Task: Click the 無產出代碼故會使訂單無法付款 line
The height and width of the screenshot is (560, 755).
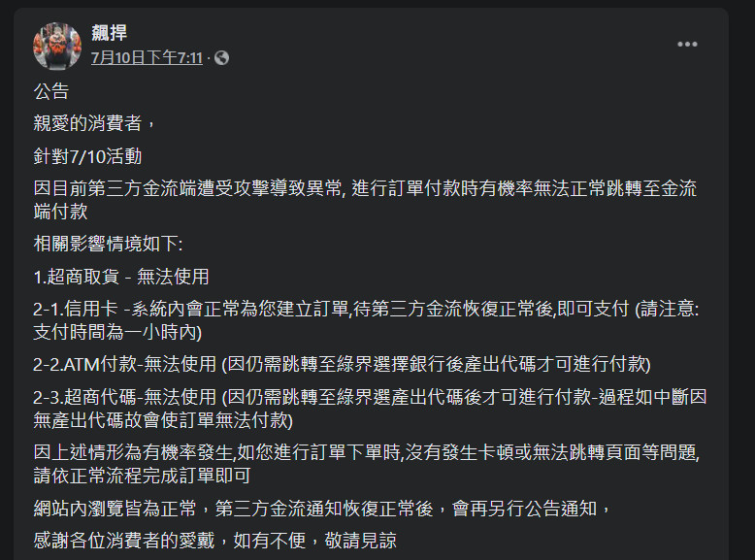Action: (162, 420)
